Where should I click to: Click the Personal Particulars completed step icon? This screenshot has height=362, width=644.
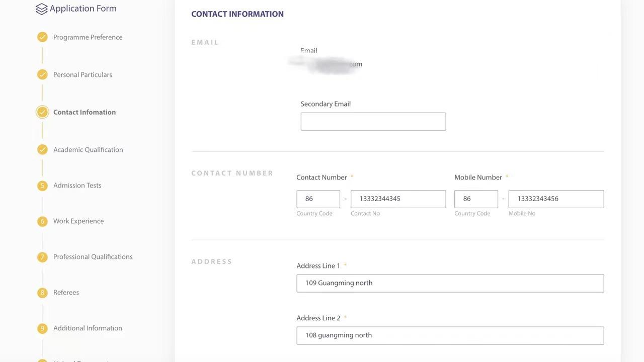(x=42, y=75)
